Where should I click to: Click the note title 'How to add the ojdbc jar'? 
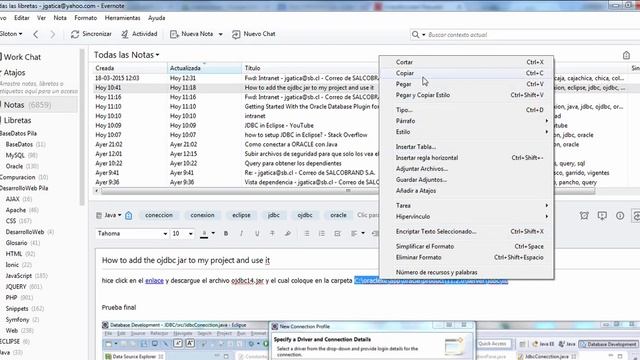coord(186,260)
